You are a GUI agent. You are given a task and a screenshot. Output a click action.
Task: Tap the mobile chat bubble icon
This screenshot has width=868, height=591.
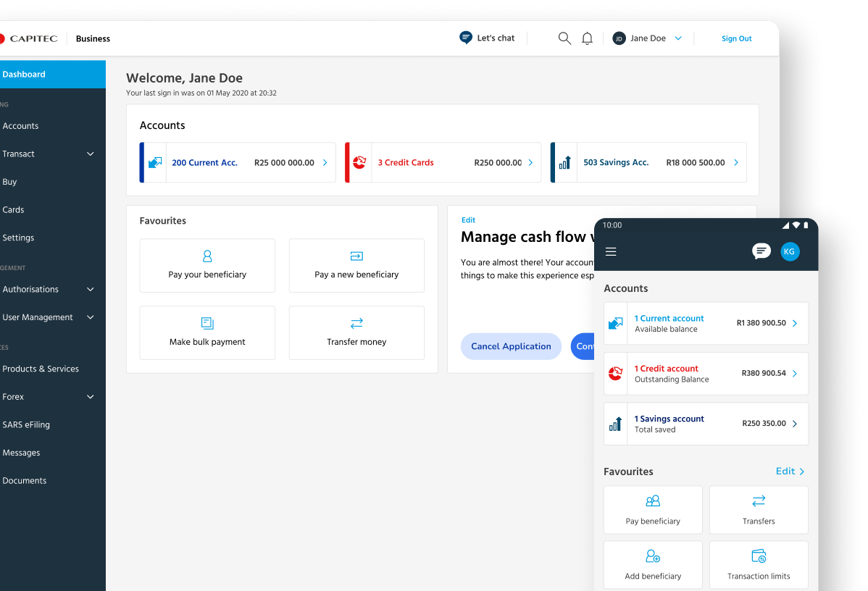761,251
